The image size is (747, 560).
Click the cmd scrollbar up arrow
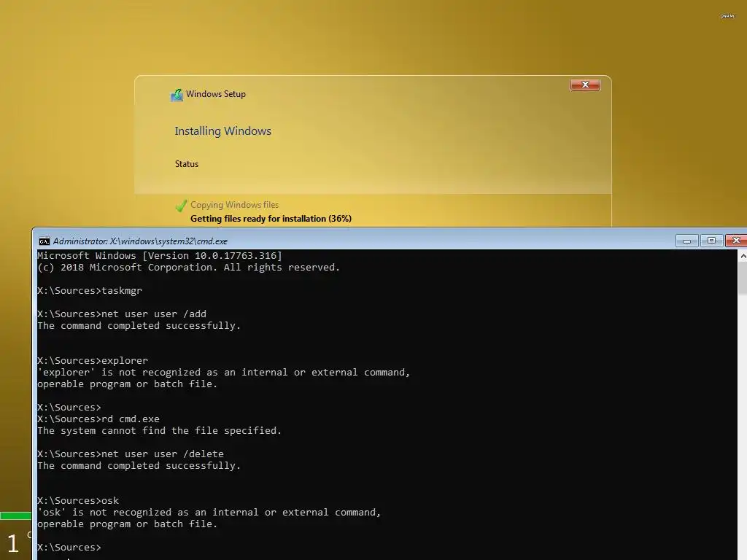743,256
